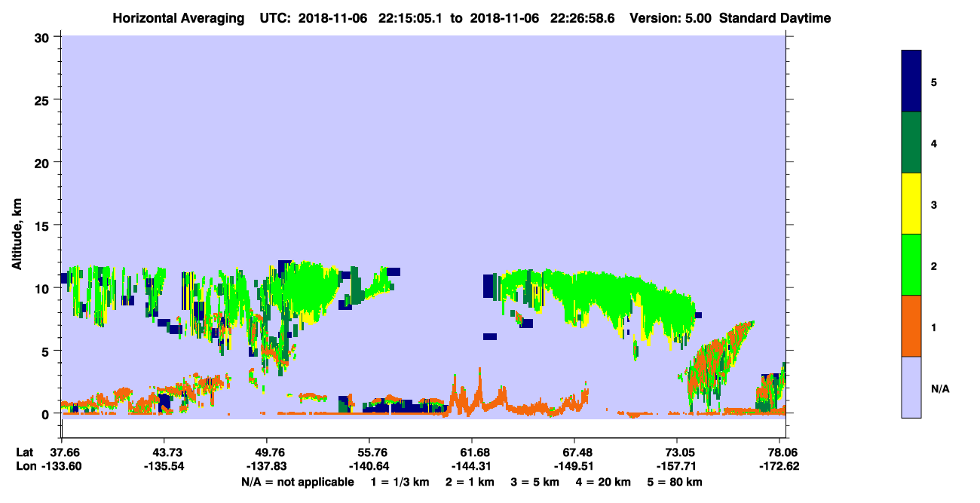Click longitude value -172.62
Viewport: 980px width, 503px height.
[x=779, y=466]
